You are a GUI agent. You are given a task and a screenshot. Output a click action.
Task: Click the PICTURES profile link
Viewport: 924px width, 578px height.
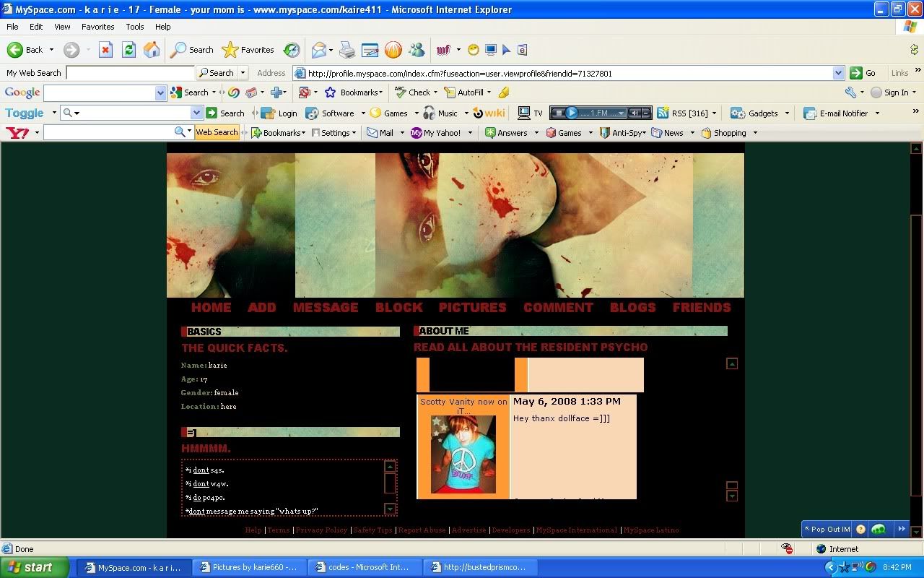click(x=472, y=307)
